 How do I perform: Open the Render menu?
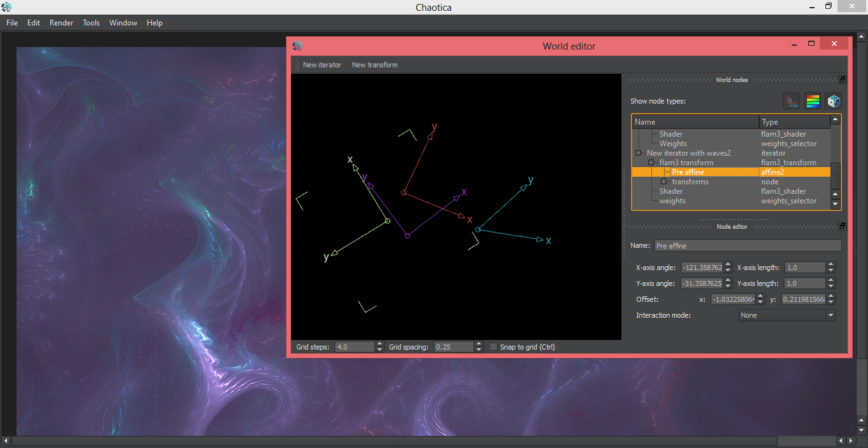point(62,23)
